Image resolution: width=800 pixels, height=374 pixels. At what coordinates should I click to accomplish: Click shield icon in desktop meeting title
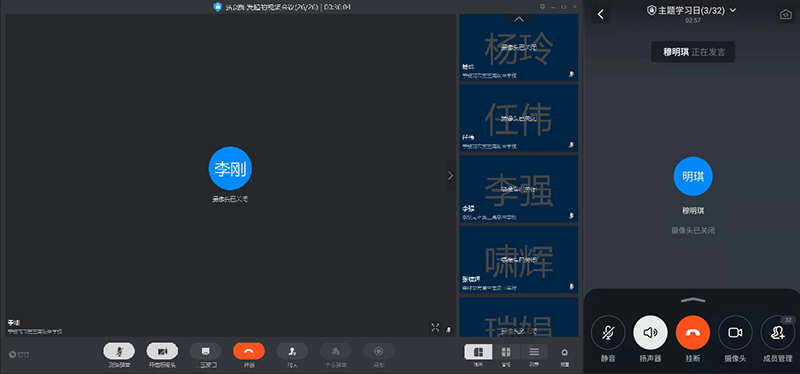(x=218, y=7)
